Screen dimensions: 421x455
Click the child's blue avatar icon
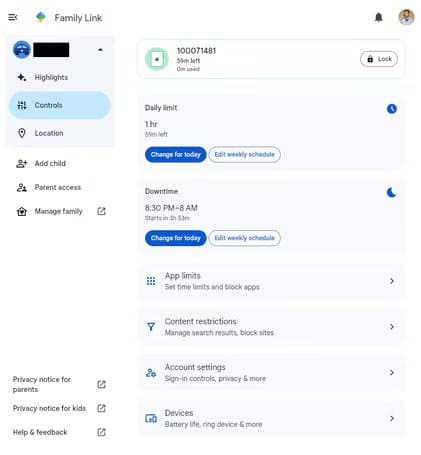coord(22,50)
